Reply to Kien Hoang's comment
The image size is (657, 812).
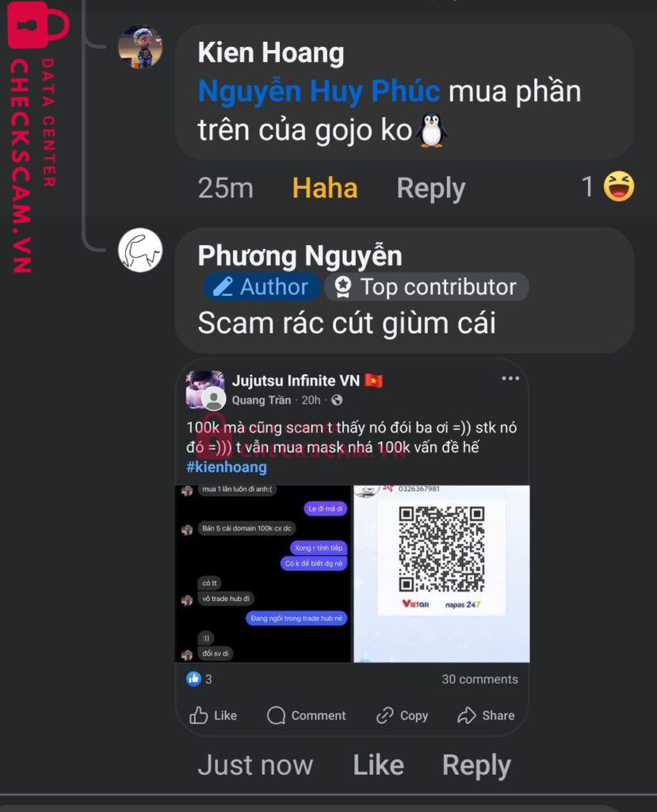[x=431, y=188]
